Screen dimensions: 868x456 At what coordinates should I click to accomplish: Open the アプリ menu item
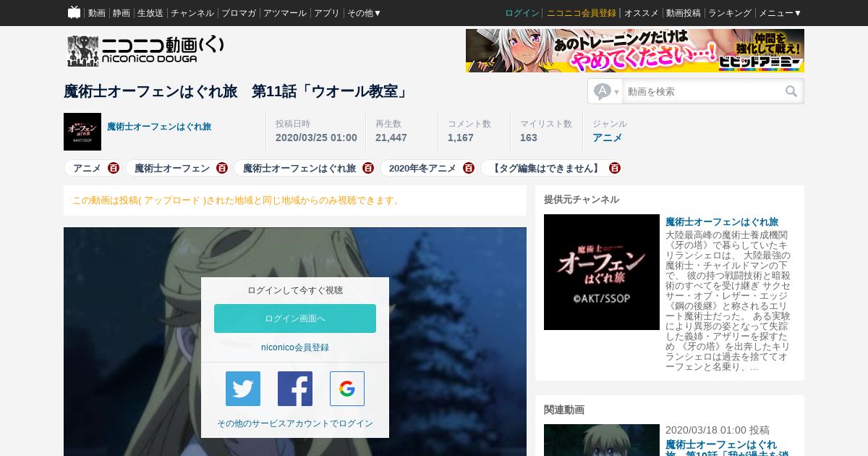(327, 13)
